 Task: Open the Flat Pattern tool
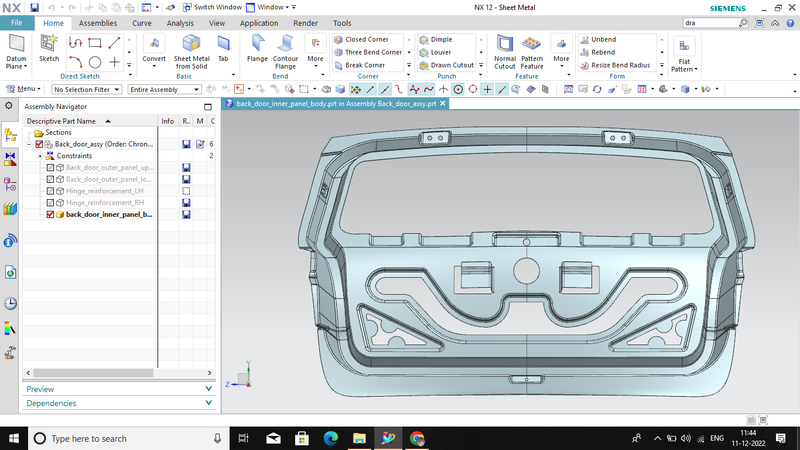pos(684,55)
